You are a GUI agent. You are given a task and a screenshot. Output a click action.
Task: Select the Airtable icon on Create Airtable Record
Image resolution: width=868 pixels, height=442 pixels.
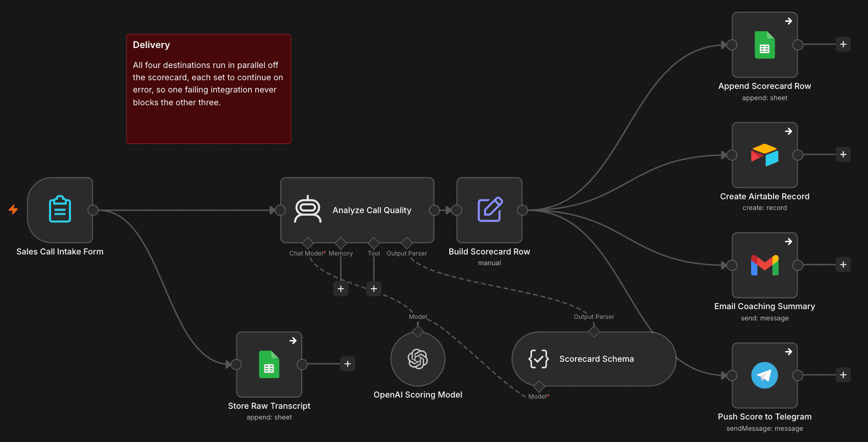point(764,155)
